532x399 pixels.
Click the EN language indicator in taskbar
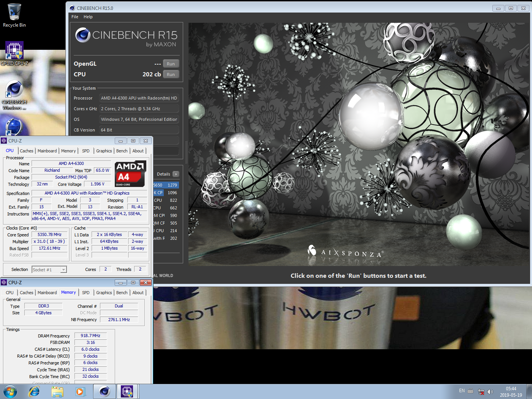click(462, 391)
